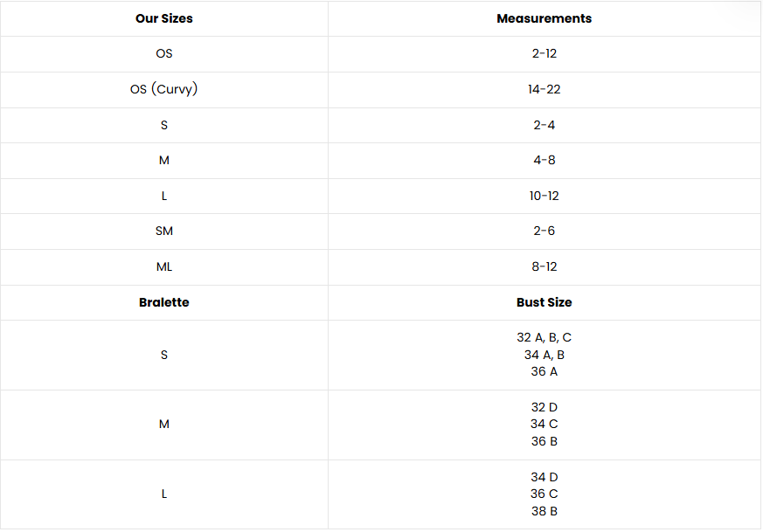Image resolution: width=763 pixels, height=532 pixels.
Task: Select the SM size row label
Action: [164, 231]
